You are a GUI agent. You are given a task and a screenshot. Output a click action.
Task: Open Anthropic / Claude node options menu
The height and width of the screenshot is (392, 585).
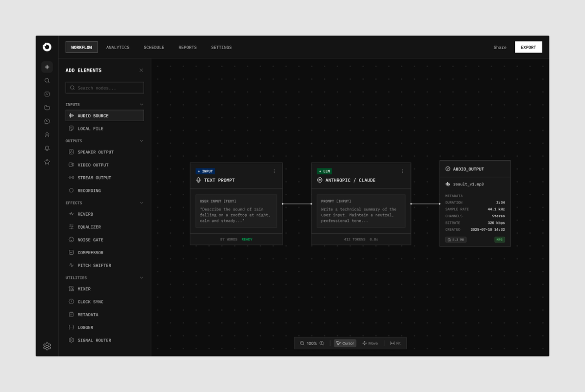402,171
